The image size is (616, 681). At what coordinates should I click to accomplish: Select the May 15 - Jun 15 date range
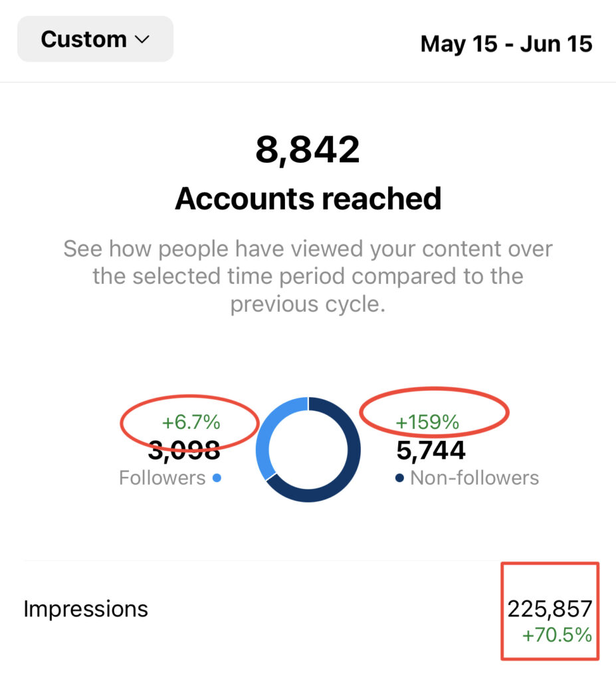[506, 44]
